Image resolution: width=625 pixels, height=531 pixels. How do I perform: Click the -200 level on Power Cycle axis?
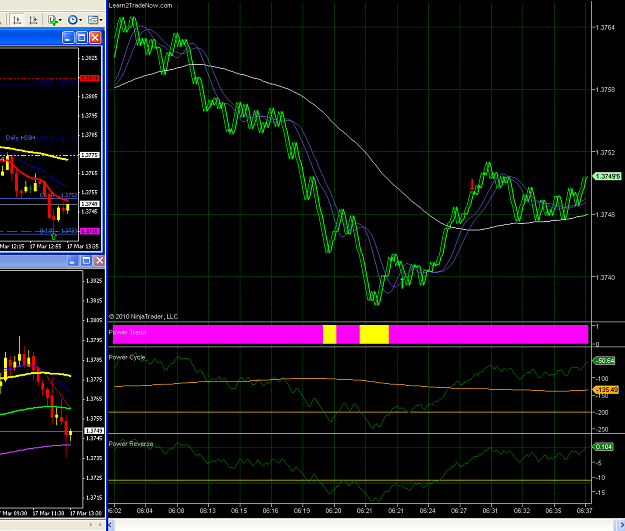point(602,413)
